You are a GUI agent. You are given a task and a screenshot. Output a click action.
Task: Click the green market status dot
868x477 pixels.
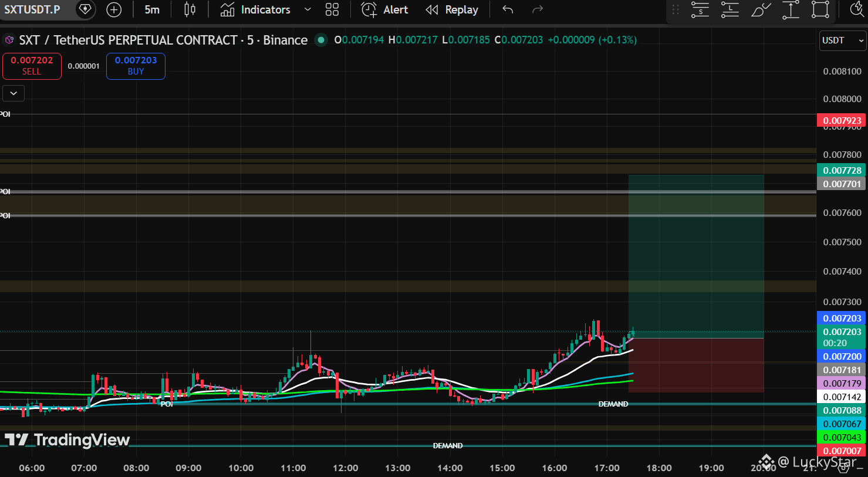coord(321,40)
